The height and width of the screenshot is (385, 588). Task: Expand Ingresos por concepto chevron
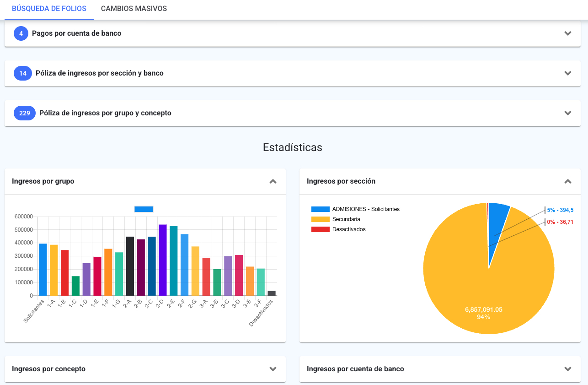[273, 369]
